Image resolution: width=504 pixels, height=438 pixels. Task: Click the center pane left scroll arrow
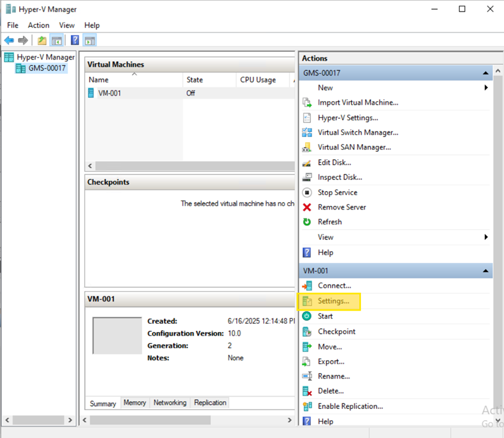[x=85, y=420]
